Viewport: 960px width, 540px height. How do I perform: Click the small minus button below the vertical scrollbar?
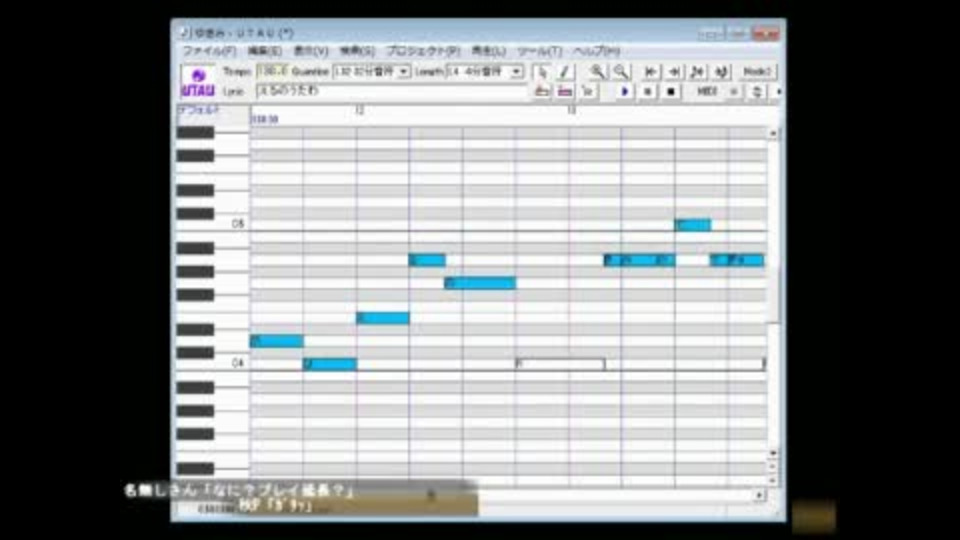773,479
